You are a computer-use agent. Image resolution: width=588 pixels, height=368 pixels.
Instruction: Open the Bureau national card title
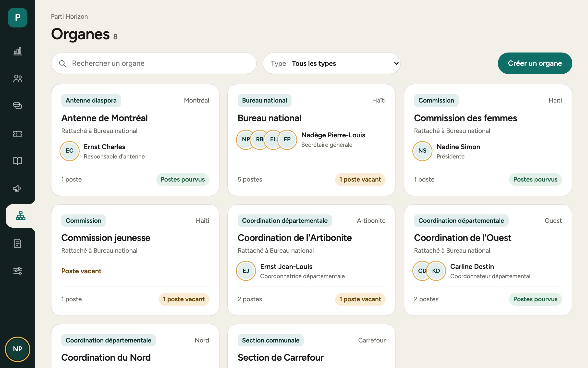(269, 118)
